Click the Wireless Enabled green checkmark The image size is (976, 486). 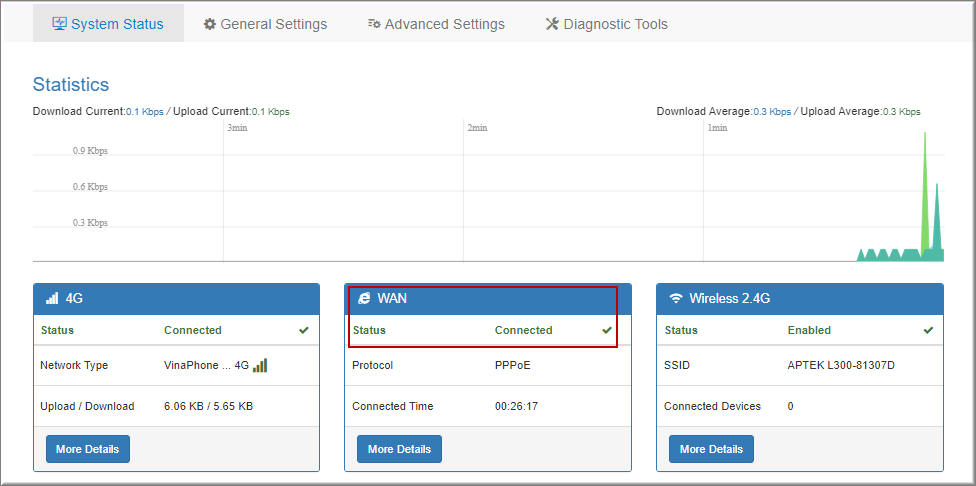point(928,330)
